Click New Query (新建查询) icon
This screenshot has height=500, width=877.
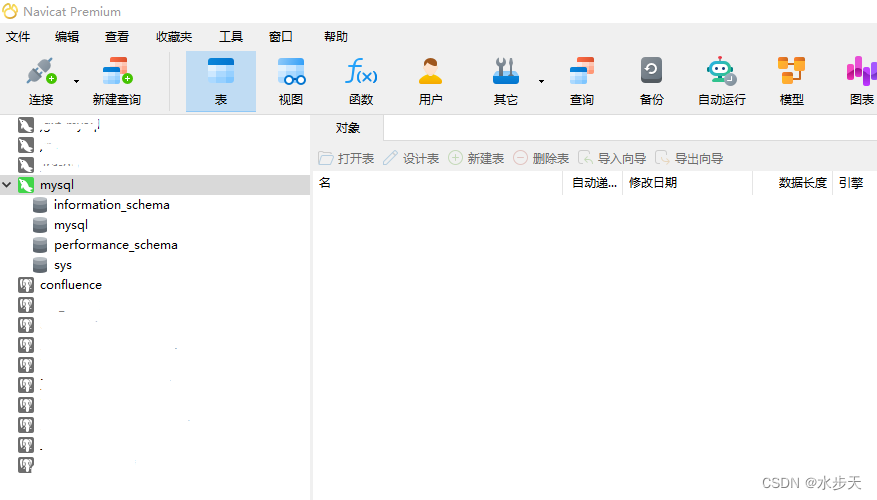(x=117, y=72)
